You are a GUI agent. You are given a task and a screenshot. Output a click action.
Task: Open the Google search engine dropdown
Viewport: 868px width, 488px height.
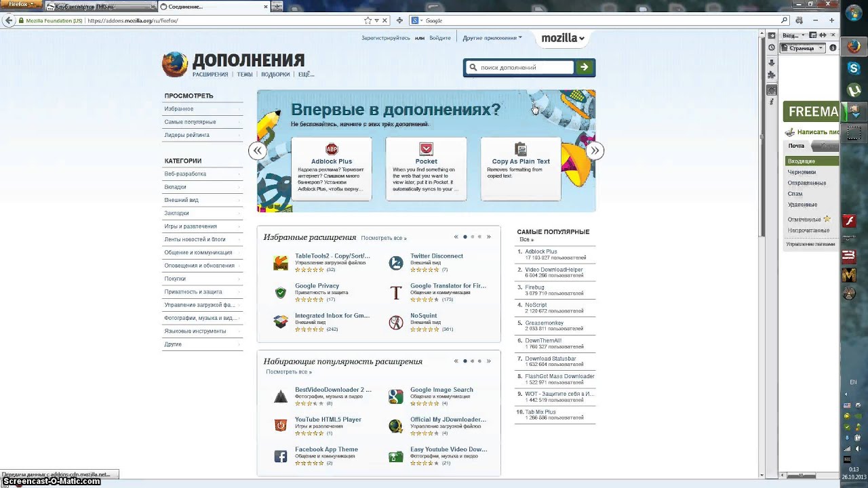[x=416, y=20]
